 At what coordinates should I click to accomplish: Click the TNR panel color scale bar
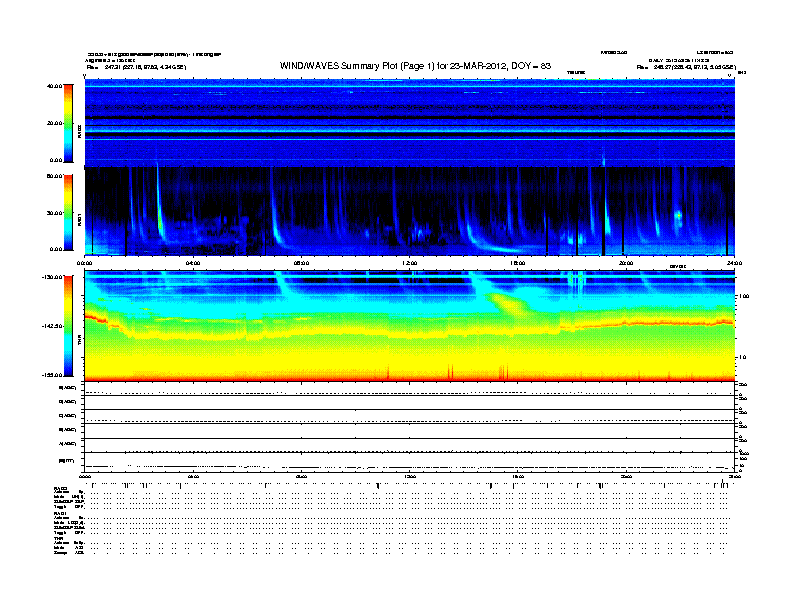pyautogui.click(x=68, y=326)
